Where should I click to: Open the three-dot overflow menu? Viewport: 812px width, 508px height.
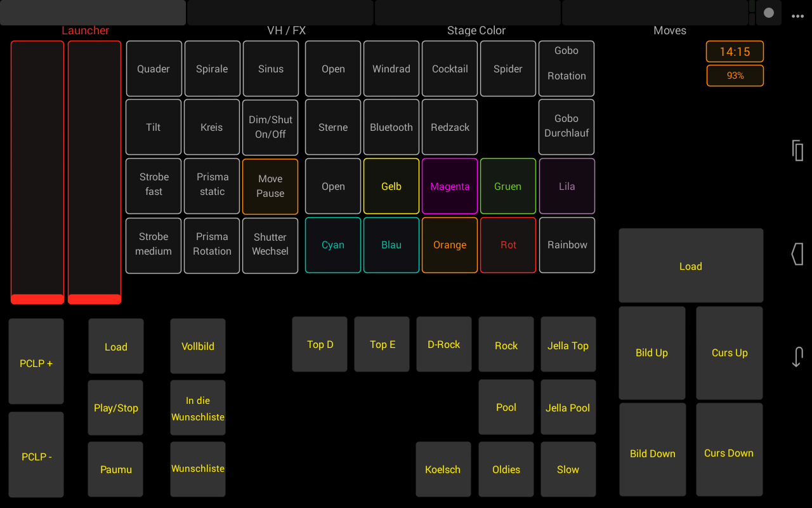797,17
